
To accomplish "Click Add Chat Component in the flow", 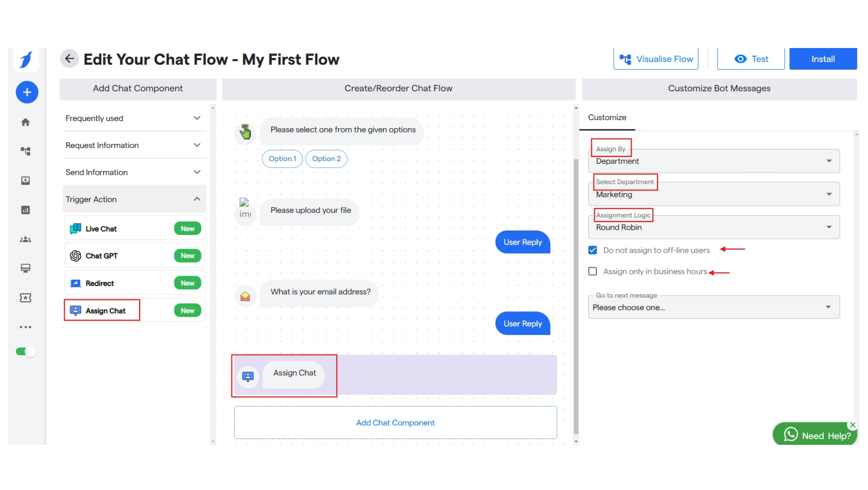I will [395, 422].
